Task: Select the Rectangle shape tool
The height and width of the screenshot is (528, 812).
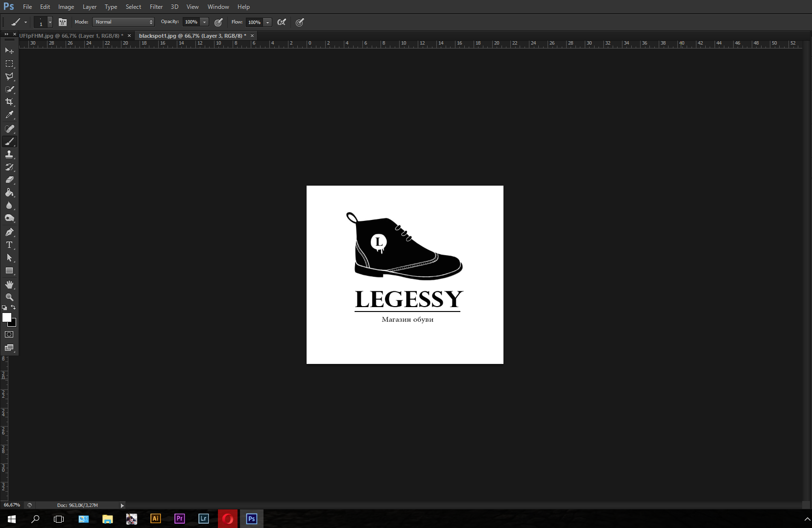Action: coord(9,270)
